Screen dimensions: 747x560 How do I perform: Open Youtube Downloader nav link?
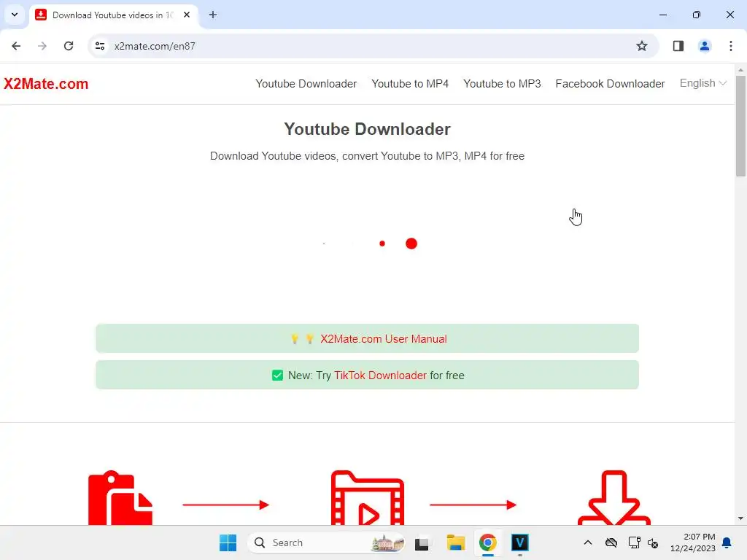click(306, 84)
